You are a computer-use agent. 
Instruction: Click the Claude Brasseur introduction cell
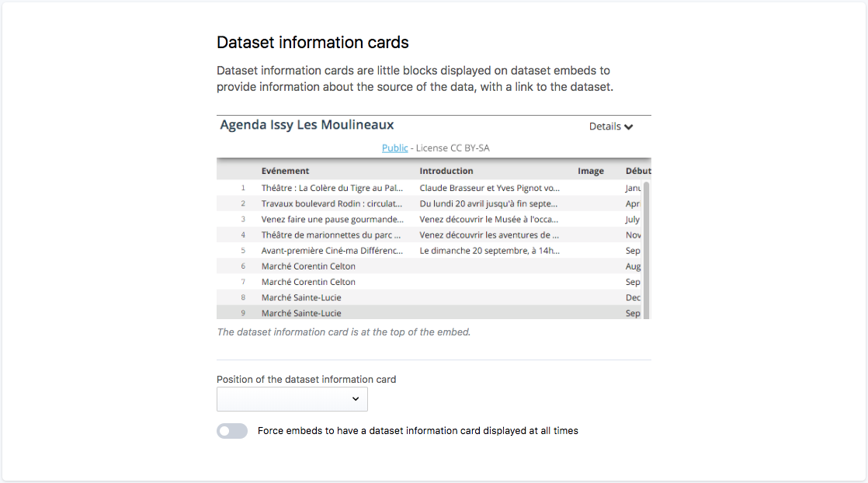point(489,188)
